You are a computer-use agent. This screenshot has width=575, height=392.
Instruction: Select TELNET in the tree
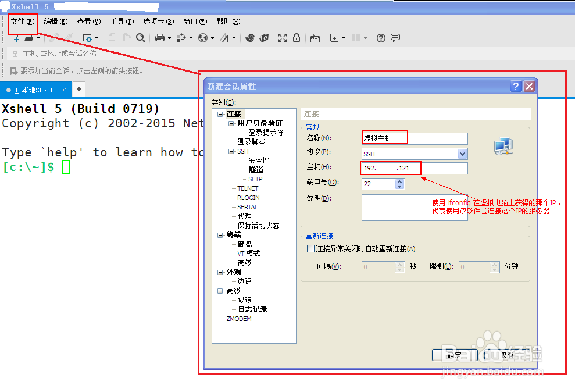point(248,188)
